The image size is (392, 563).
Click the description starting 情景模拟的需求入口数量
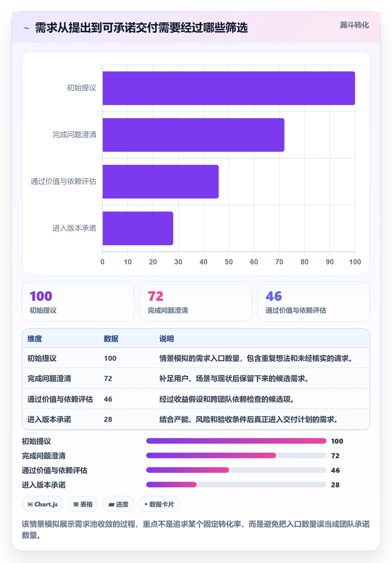click(x=256, y=358)
